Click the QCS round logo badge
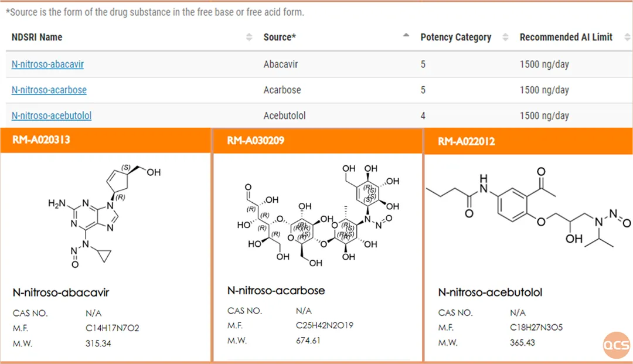Screen dimensions: 633x364 617,345
